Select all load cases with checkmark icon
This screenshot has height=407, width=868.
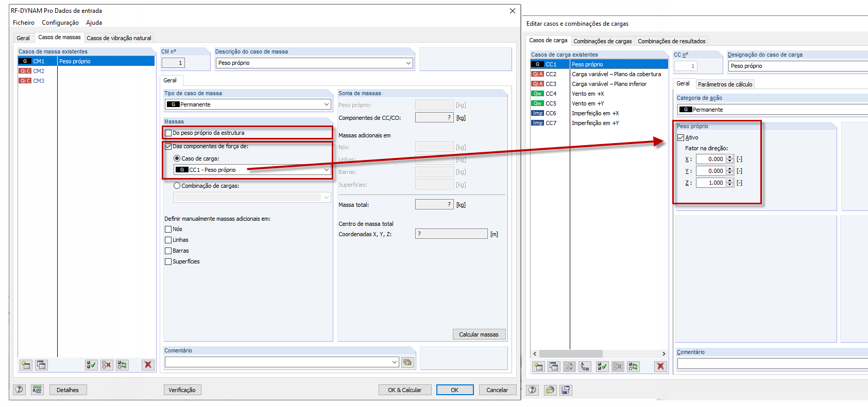click(x=602, y=366)
